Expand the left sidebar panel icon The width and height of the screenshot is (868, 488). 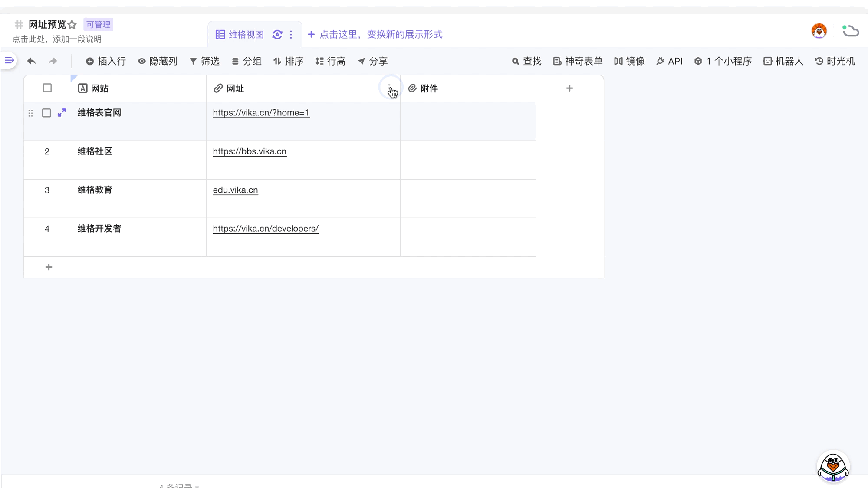click(9, 61)
